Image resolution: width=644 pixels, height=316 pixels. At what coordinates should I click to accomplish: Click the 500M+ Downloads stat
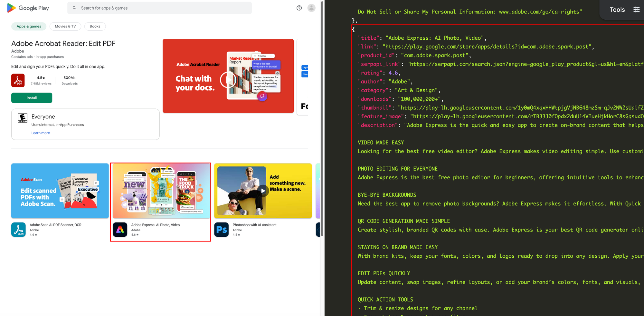click(70, 80)
